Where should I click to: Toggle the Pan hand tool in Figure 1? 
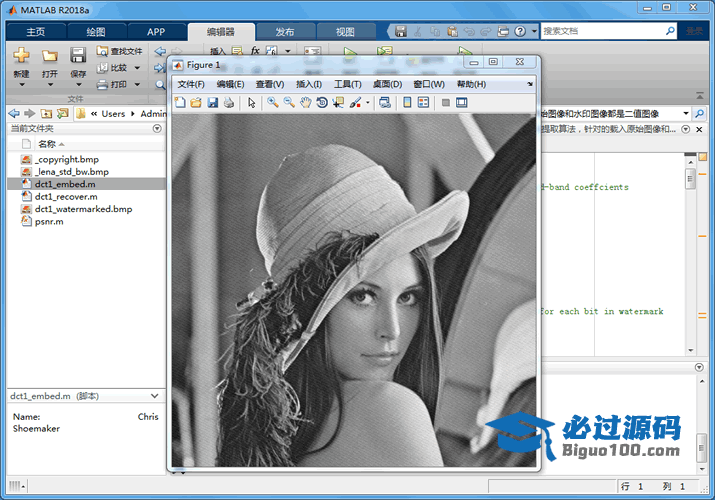pyautogui.click(x=306, y=103)
